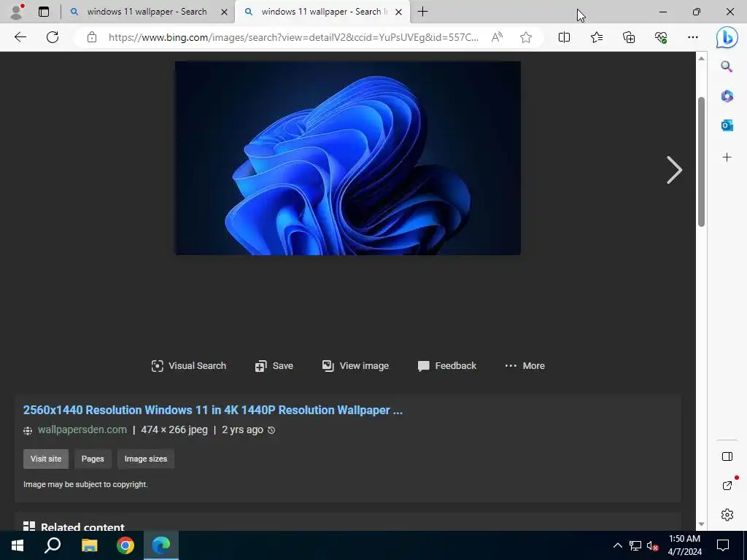
Task: Show hidden system tray icons
Action: [617, 545]
